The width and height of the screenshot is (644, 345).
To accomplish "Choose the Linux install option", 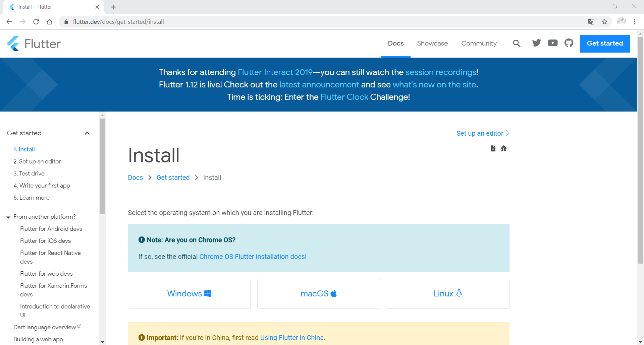I will click(x=448, y=294).
